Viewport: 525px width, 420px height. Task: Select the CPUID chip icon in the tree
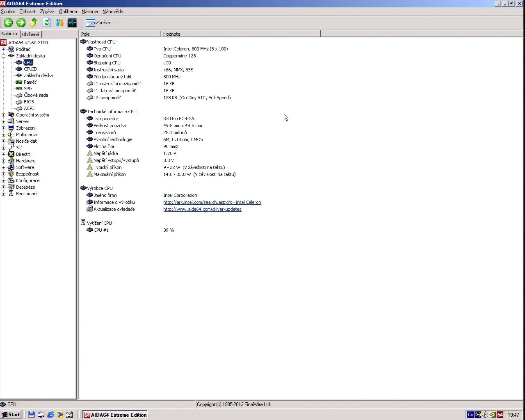click(x=19, y=69)
